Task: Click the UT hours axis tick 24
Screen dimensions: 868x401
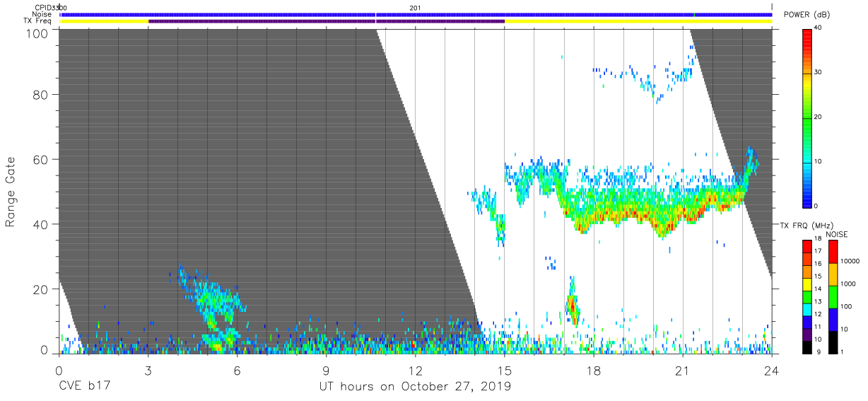Action: point(771,370)
